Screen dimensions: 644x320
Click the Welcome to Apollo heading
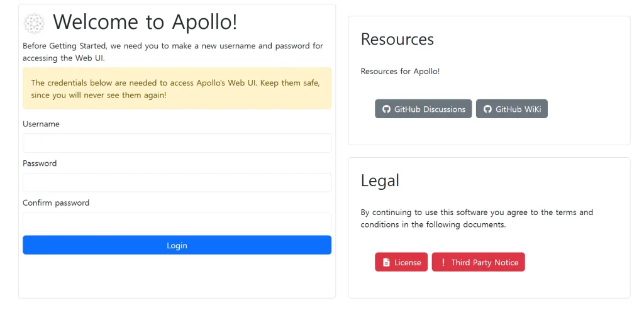pyautogui.click(x=145, y=22)
